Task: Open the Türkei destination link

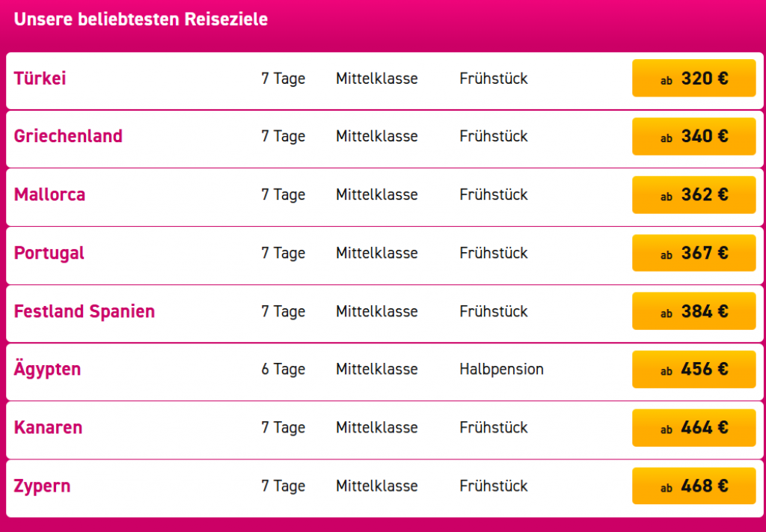Action: point(40,79)
